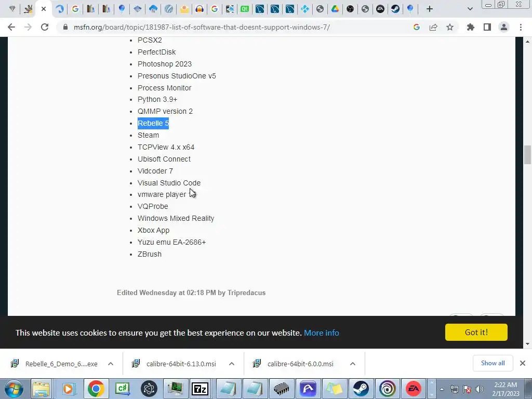Click the Windows Mixed Reality list entry
This screenshot has width=532, height=399.
click(x=176, y=218)
